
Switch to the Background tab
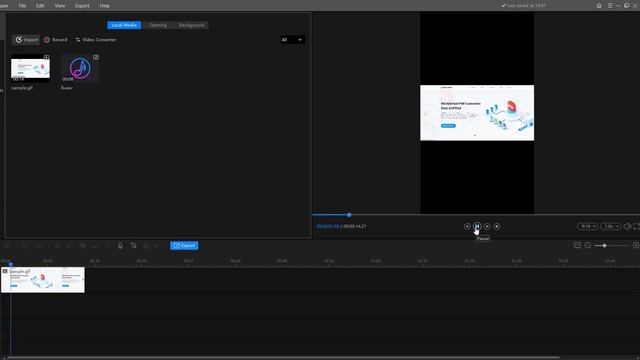click(191, 25)
